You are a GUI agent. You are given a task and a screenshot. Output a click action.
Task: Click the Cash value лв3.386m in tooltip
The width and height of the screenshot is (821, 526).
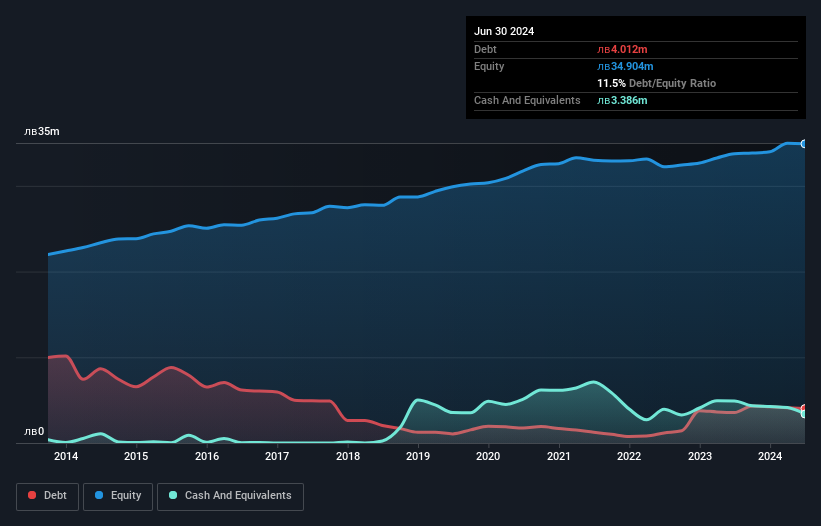coord(622,100)
